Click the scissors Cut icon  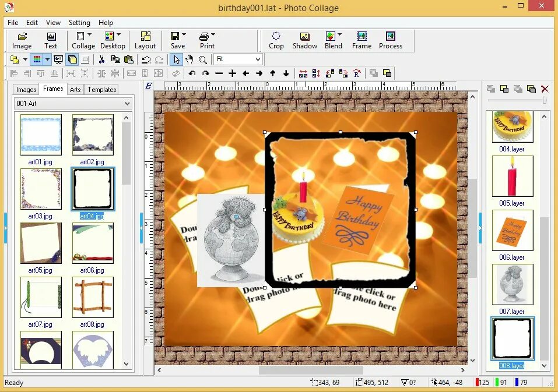point(101,59)
